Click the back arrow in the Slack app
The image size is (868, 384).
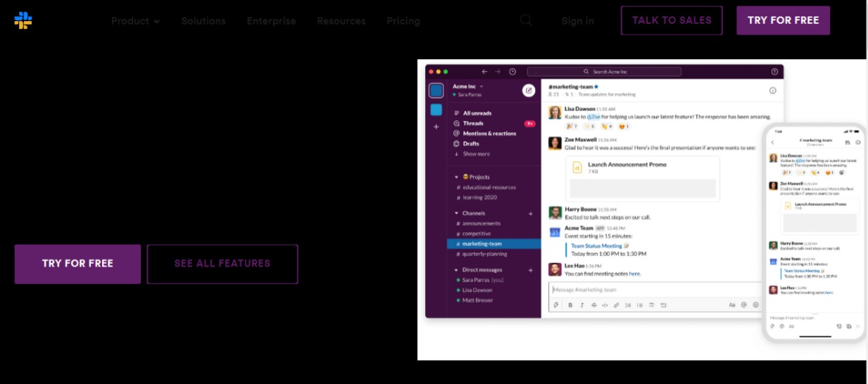[x=484, y=72]
